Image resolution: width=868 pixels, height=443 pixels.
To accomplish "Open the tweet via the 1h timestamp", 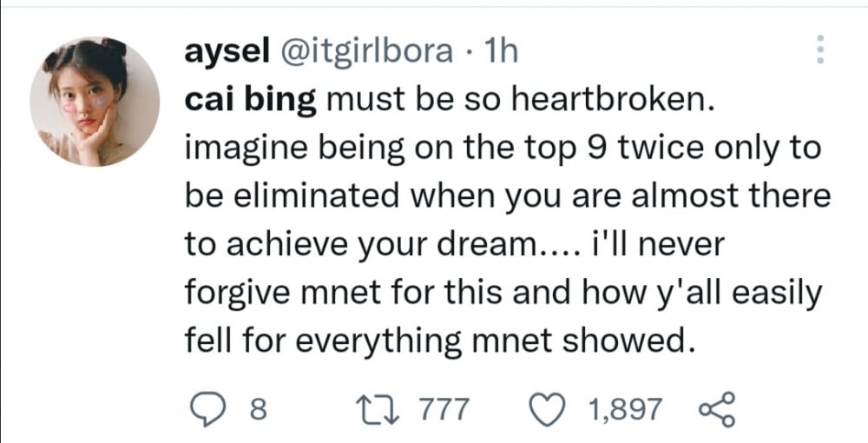I will 501,51.
